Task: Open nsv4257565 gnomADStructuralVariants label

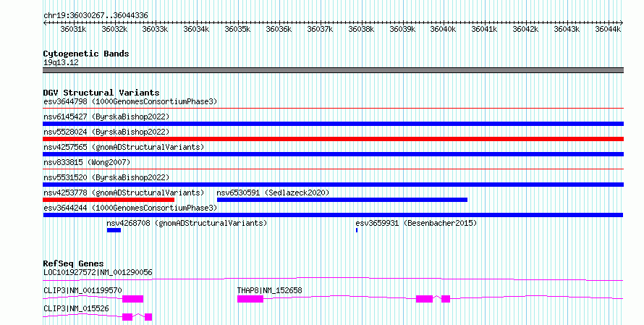Action: point(124,147)
